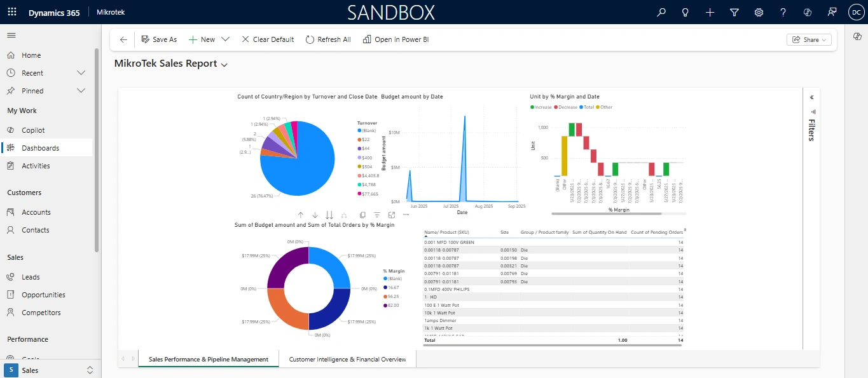The width and height of the screenshot is (868, 378).
Task: Click the Advanced Find funnel icon in header
Action: (734, 12)
